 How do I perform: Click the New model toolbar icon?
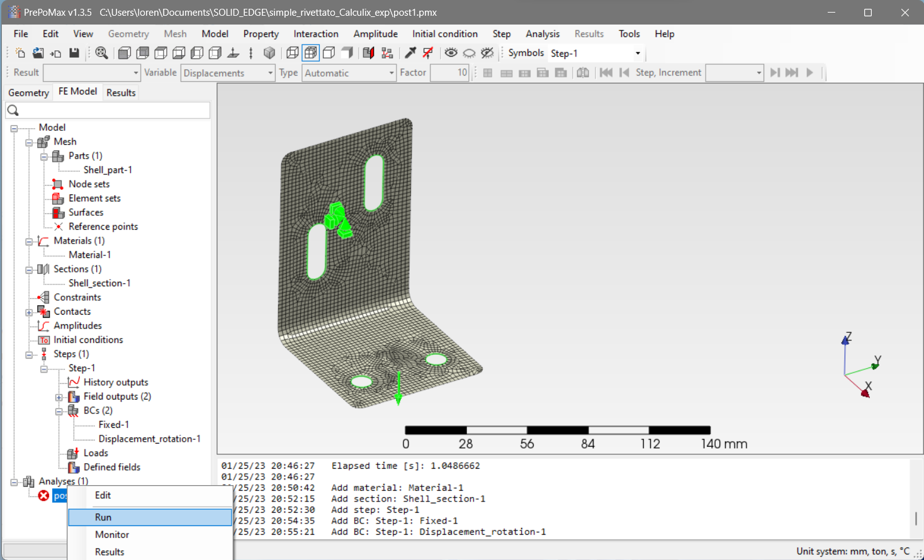pyautogui.click(x=20, y=53)
